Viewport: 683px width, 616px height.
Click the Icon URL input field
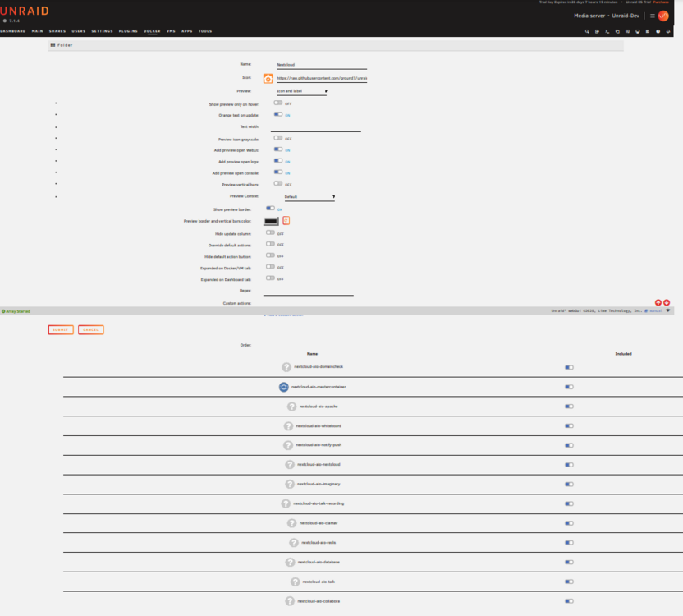pyautogui.click(x=322, y=79)
